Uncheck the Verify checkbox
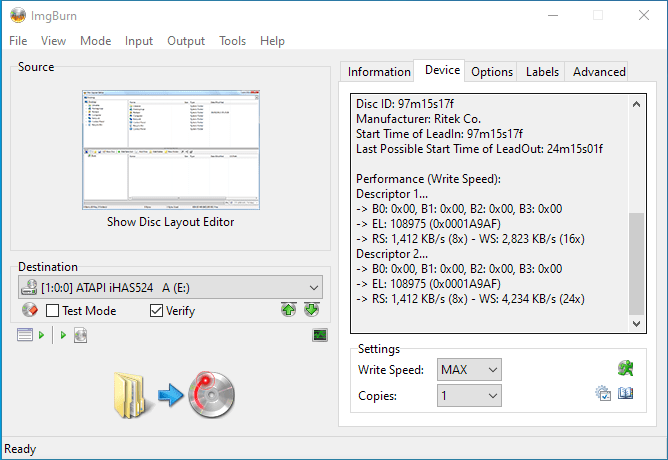 156,310
